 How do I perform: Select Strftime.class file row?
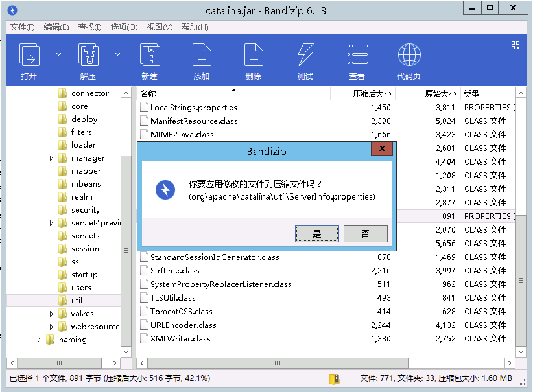point(326,271)
